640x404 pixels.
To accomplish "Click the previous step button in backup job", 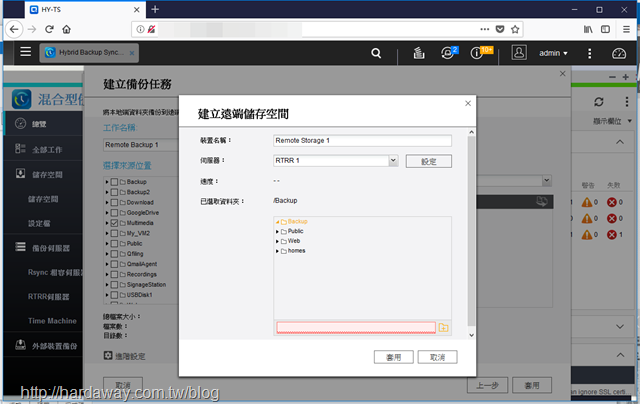I will pos(487,385).
